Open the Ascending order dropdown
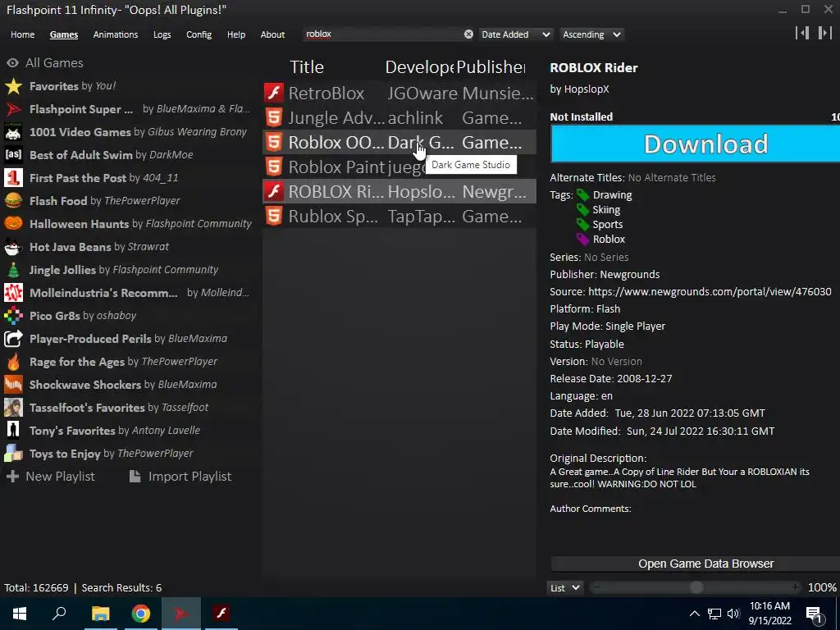The height and width of the screenshot is (630, 840). 591,34
